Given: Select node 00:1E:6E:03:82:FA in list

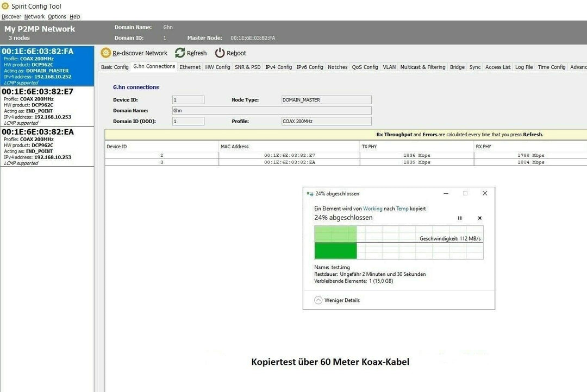Looking at the screenshot, I should click(x=47, y=66).
